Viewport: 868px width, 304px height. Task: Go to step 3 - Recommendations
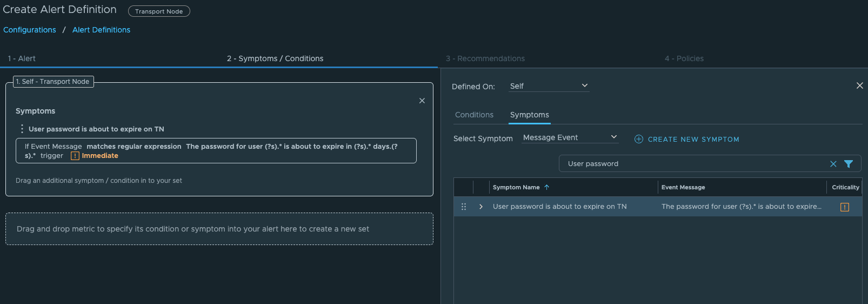pos(485,58)
